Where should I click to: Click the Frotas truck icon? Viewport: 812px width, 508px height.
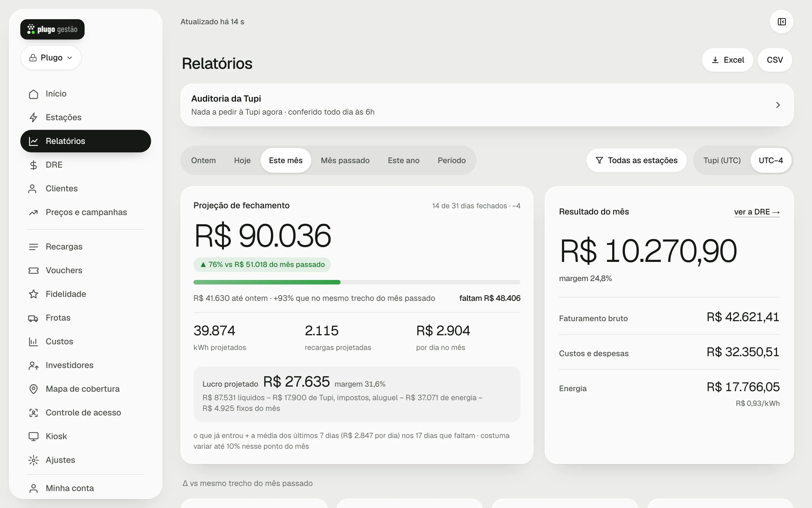(33, 318)
